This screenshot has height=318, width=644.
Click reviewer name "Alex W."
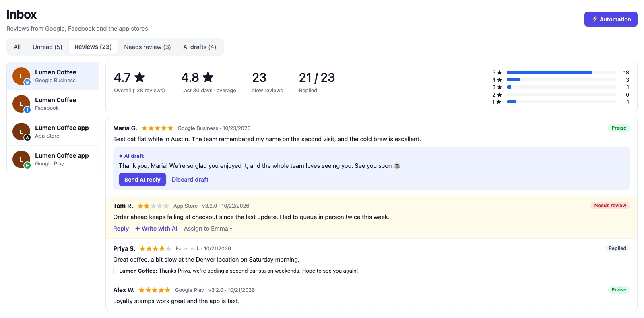pos(124,290)
